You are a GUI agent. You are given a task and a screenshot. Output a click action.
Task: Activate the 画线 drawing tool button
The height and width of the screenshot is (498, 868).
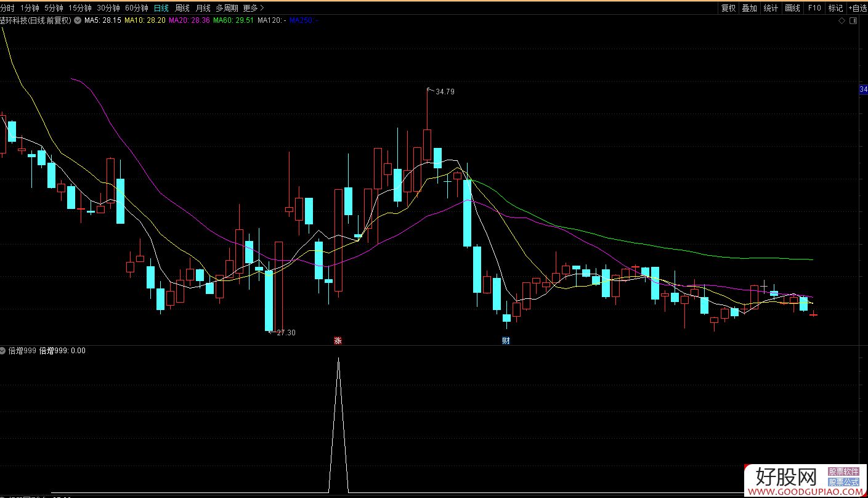click(x=792, y=8)
